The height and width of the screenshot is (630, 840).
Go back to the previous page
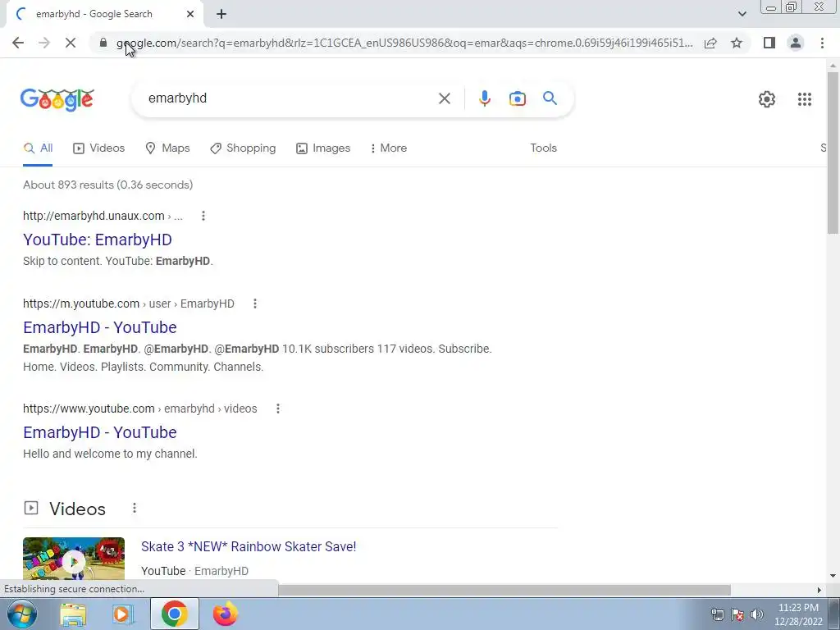(x=18, y=43)
